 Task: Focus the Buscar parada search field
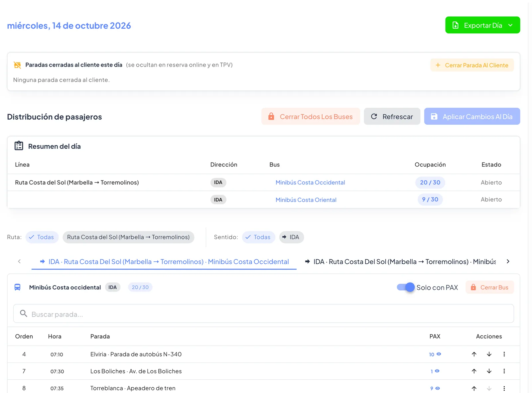tap(263, 314)
